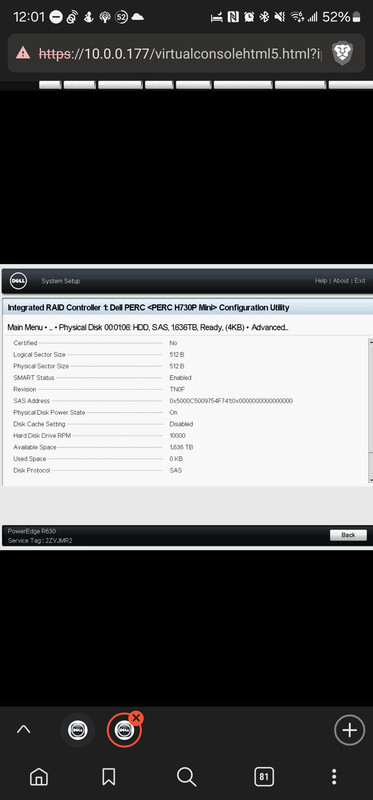
Task: Click the Revision value 'TN0F'
Action: click(x=177, y=389)
